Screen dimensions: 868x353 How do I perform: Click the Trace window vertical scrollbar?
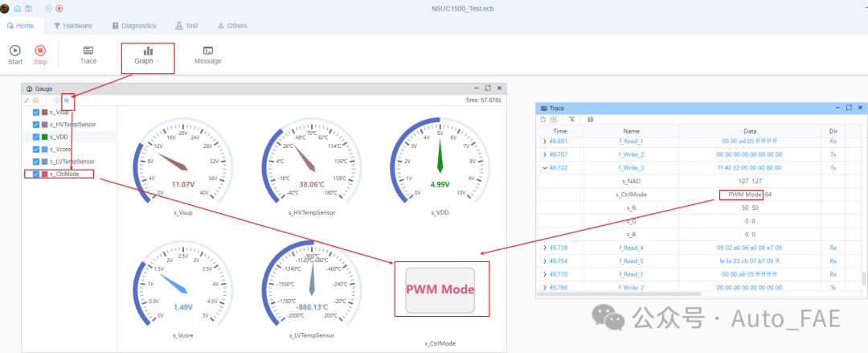(865, 278)
